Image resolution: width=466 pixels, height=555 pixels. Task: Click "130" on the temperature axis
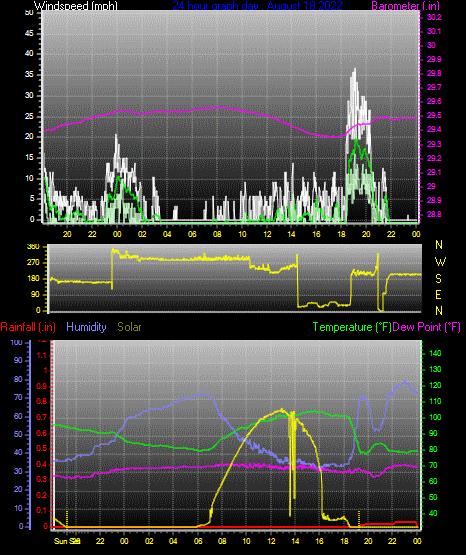click(435, 370)
